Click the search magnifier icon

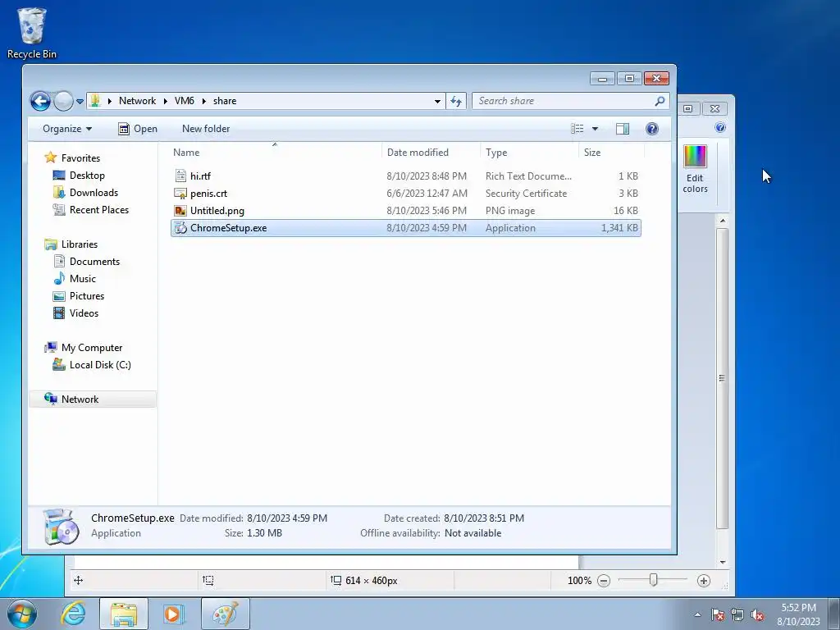coord(660,101)
